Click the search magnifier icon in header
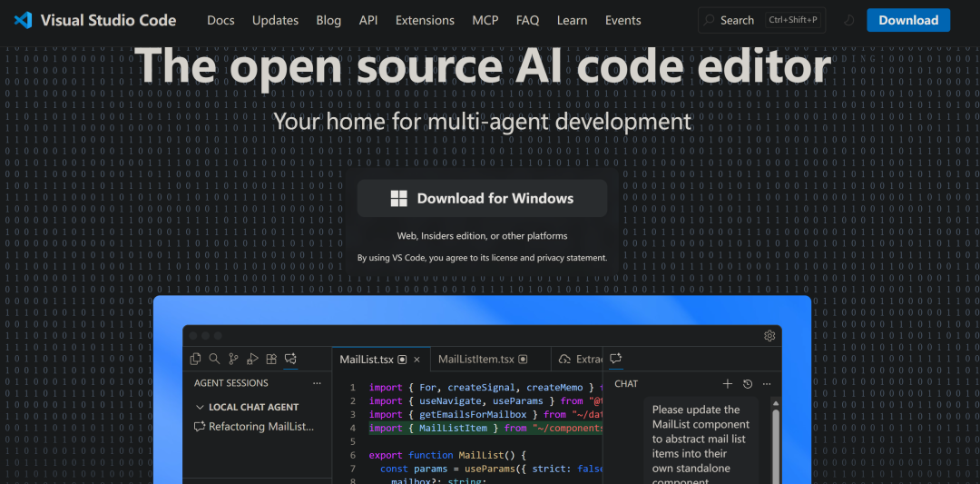This screenshot has height=484, width=980. pos(709,21)
